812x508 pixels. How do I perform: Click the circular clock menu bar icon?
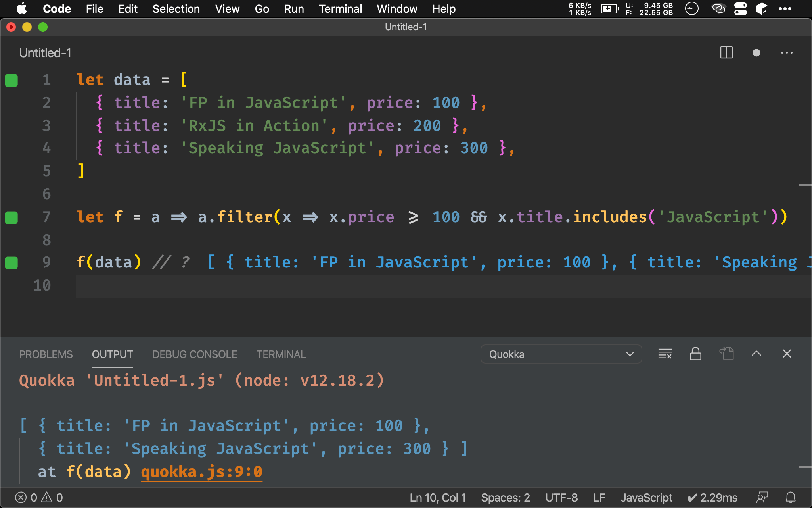[x=692, y=9]
